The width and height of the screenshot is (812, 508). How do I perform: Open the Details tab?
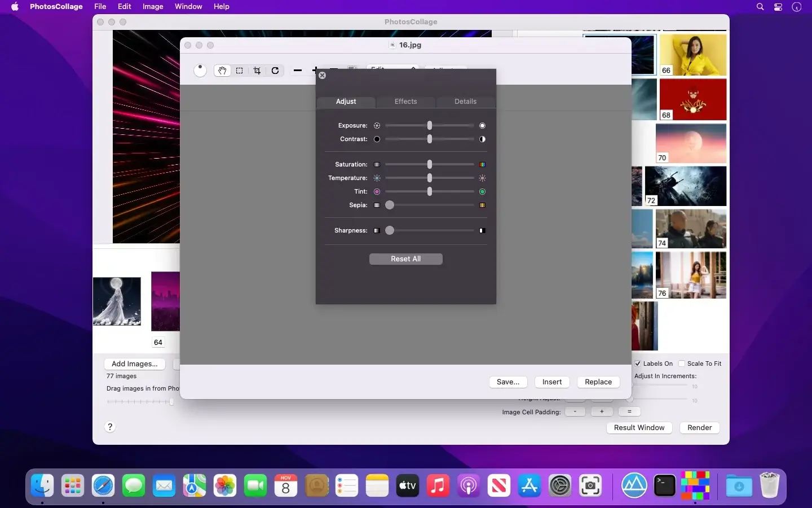coord(466,102)
